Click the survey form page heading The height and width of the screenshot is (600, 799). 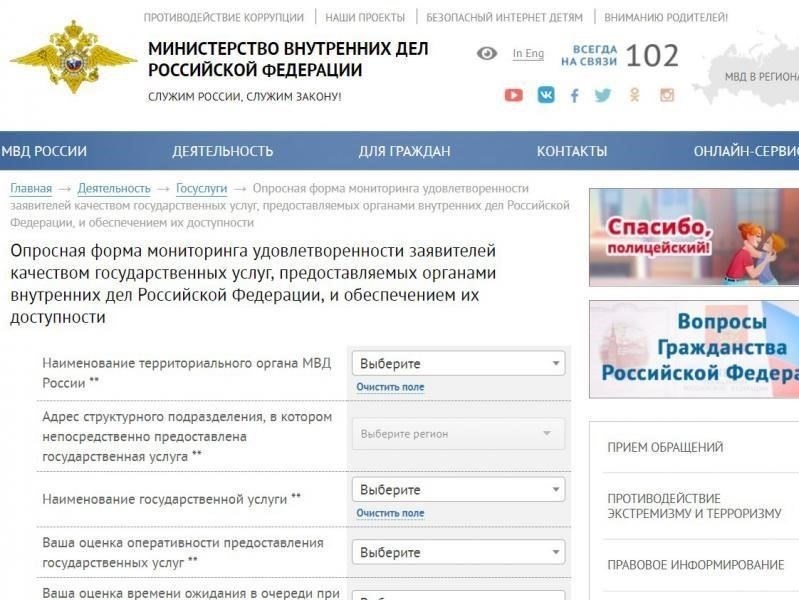coord(253,284)
